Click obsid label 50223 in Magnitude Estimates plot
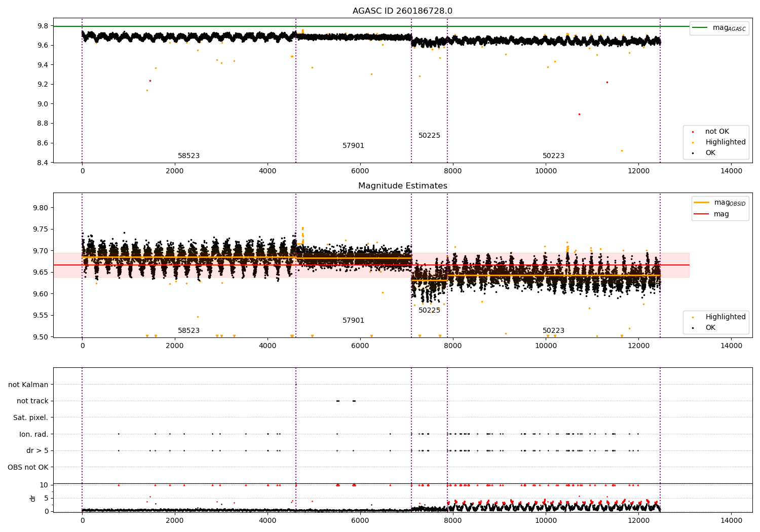 (553, 331)
